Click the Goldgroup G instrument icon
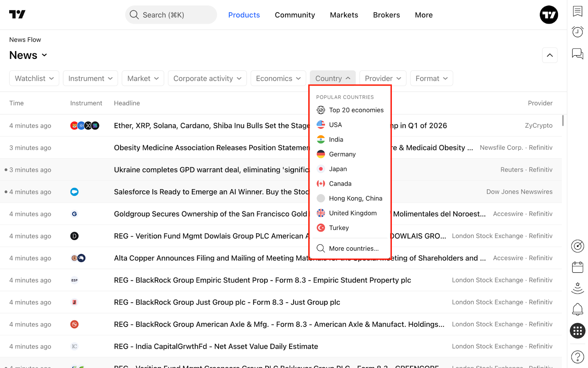 pyautogui.click(x=74, y=214)
